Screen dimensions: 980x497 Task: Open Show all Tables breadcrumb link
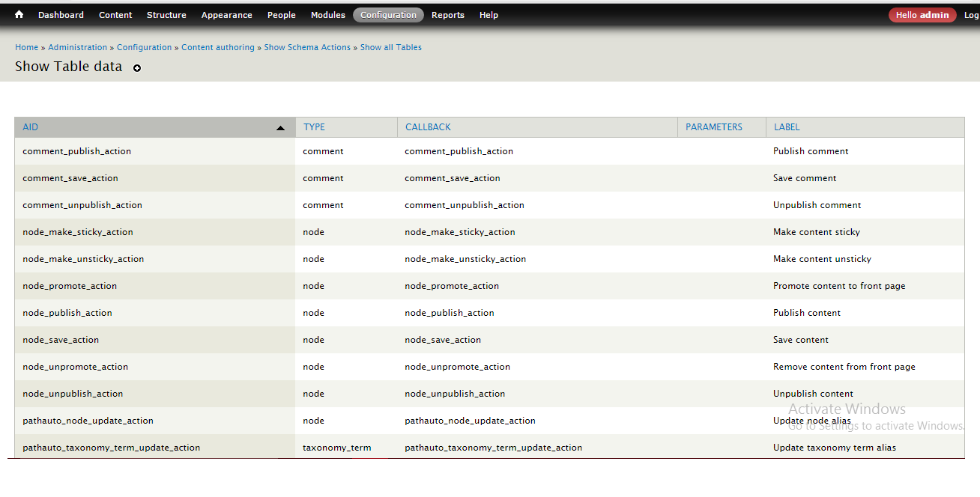tap(390, 47)
